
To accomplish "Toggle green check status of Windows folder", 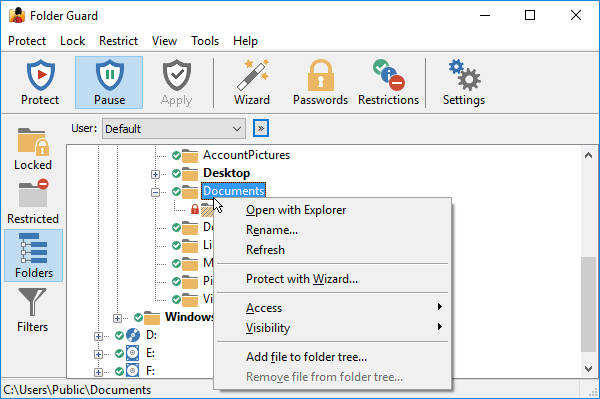I will click(138, 317).
